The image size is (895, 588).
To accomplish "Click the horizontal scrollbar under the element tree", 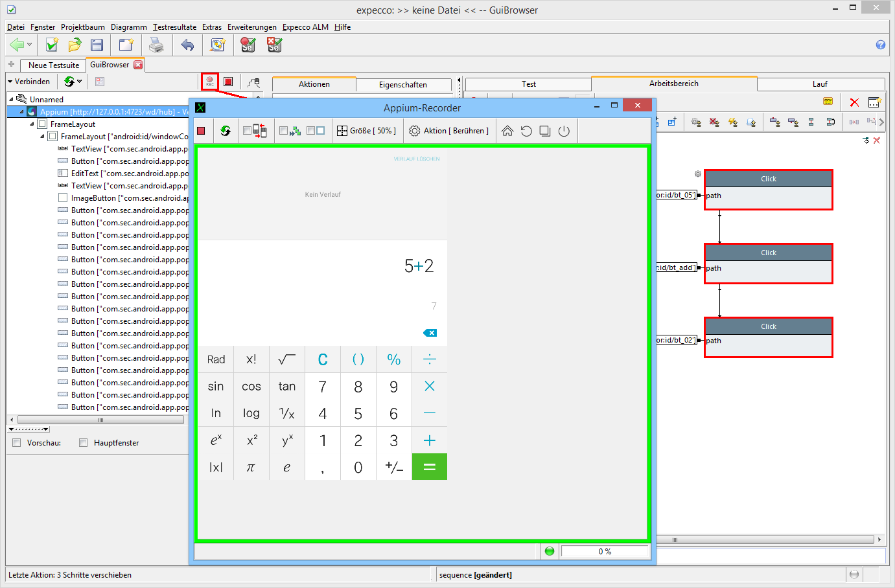I will pyautogui.click(x=100, y=420).
